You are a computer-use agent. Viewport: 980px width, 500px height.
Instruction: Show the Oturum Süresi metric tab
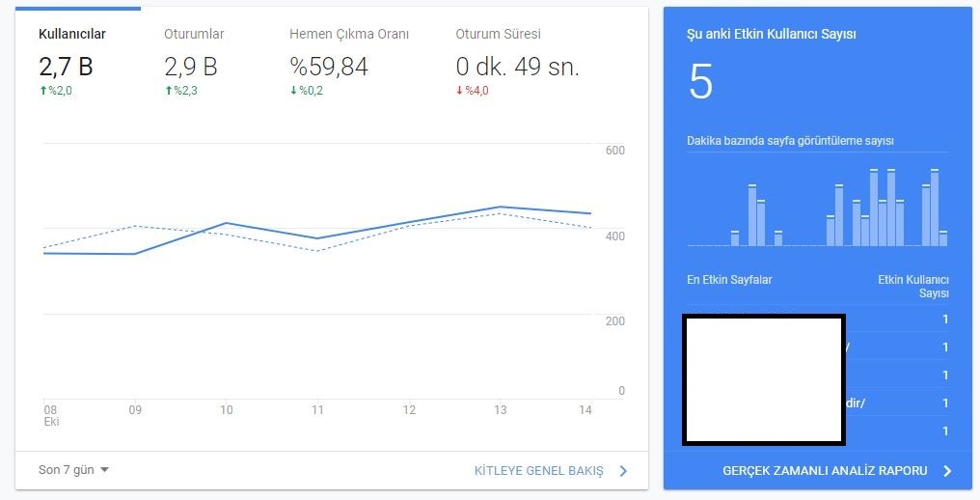tap(518, 64)
